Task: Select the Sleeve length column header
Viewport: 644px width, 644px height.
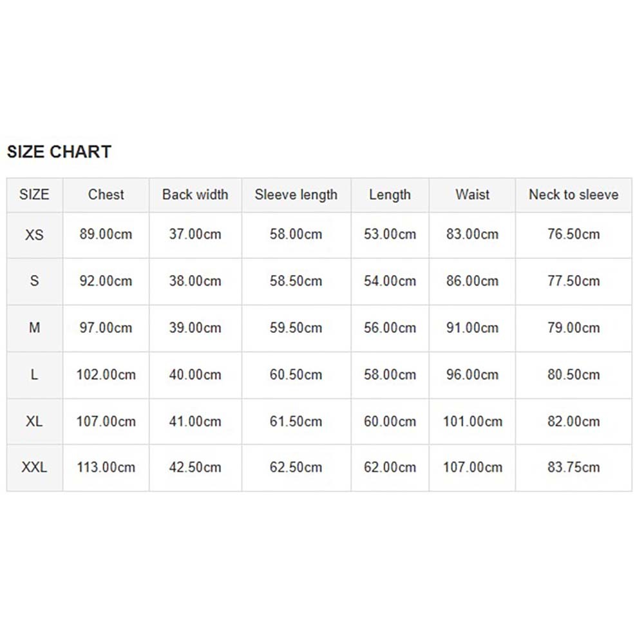Action: coord(296,194)
